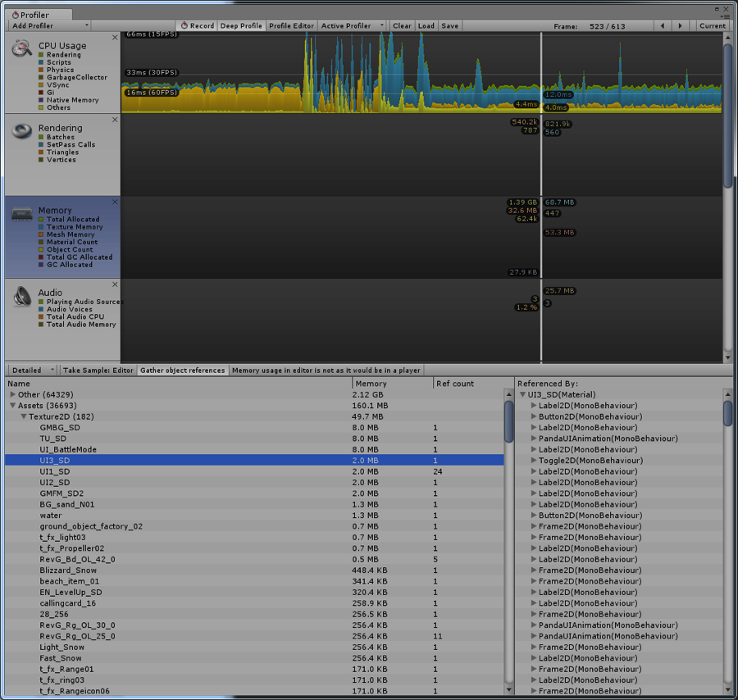
Task: Collapse the Texture2D (182) tree node
Action: [24, 416]
